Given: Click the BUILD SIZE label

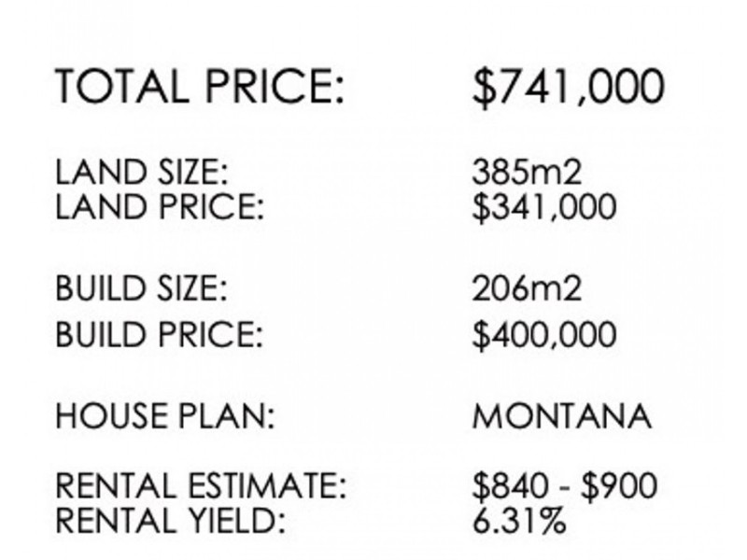Looking at the screenshot, I should [x=141, y=288].
